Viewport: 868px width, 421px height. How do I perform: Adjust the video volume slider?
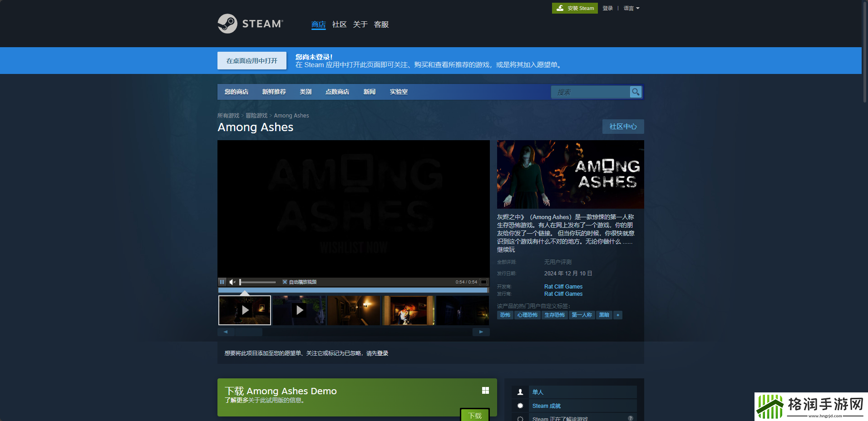point(257,282)
